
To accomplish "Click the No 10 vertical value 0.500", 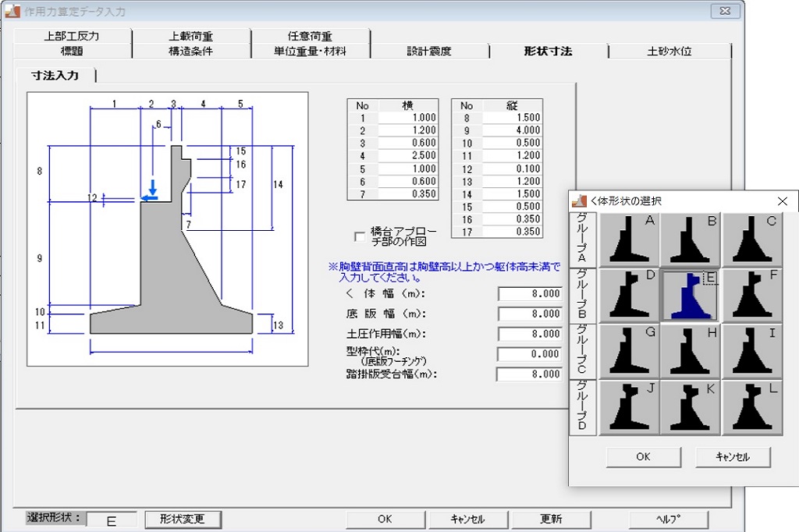I will click(x=512, y=144).
